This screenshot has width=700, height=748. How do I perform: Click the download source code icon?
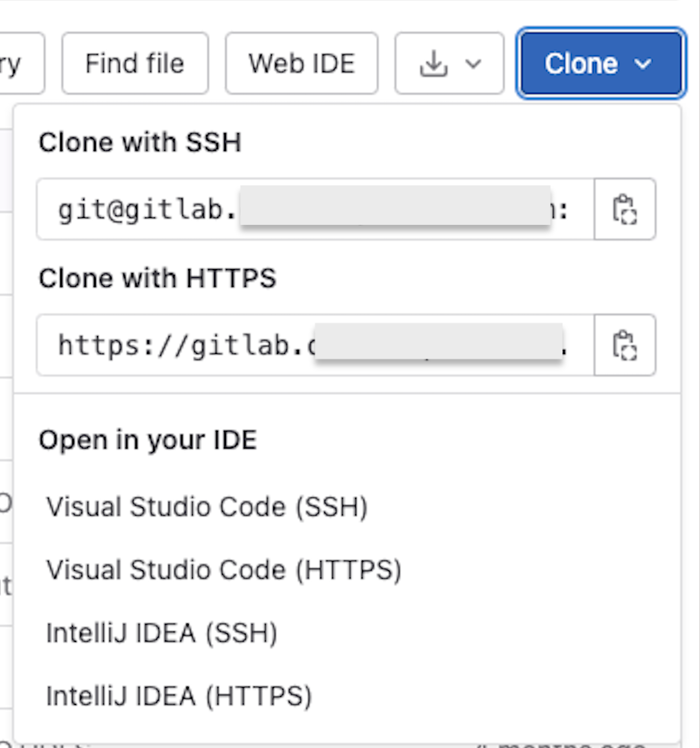pyautogui.click(x=434, y=64)
